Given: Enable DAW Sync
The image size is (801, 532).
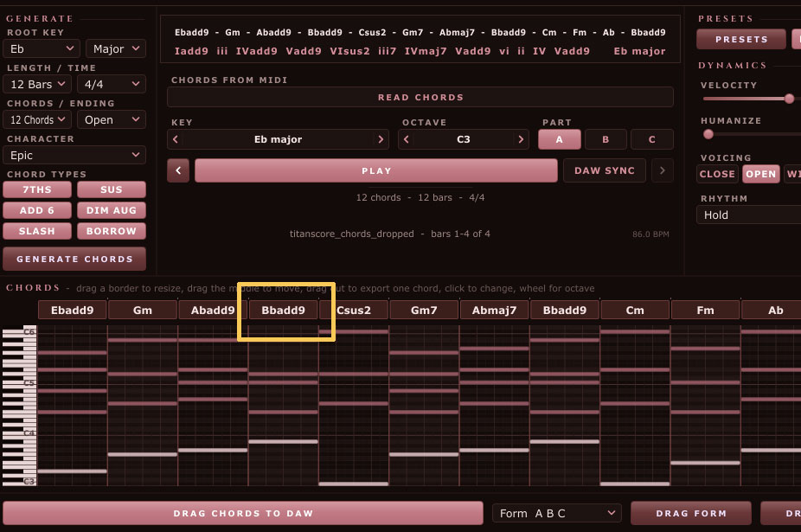Looking at the screenshot, I should point(605,170).
